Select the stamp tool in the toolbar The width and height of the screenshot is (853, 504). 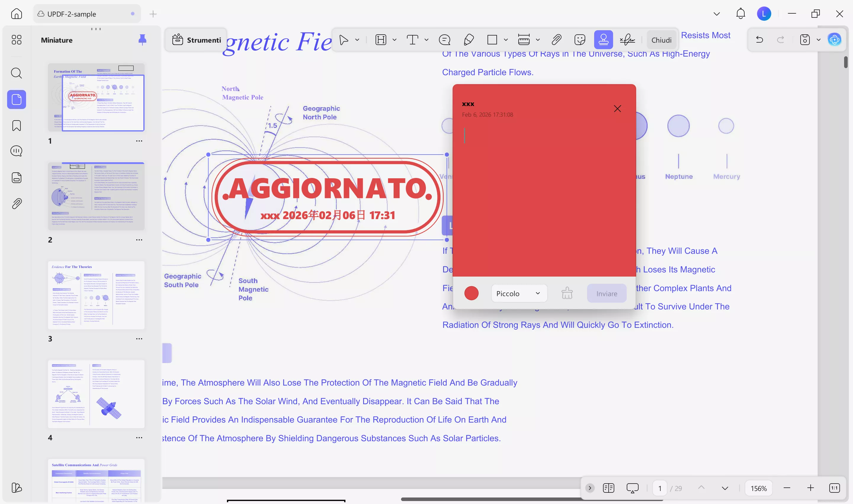pos(603,39)
